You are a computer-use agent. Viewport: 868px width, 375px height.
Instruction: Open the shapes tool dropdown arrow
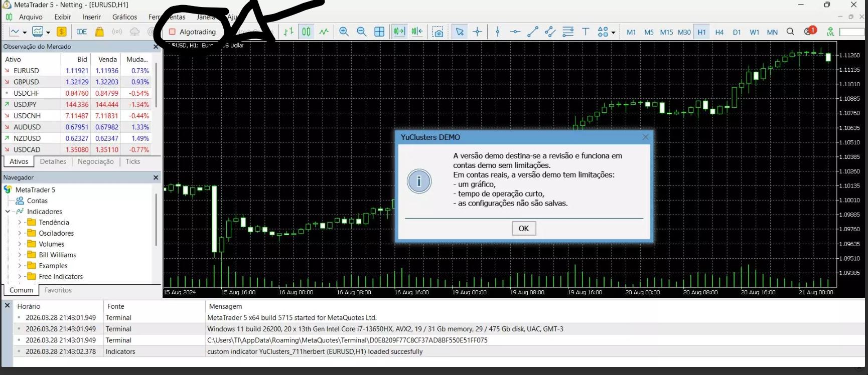pyautogui.click(x=613, y=32)
